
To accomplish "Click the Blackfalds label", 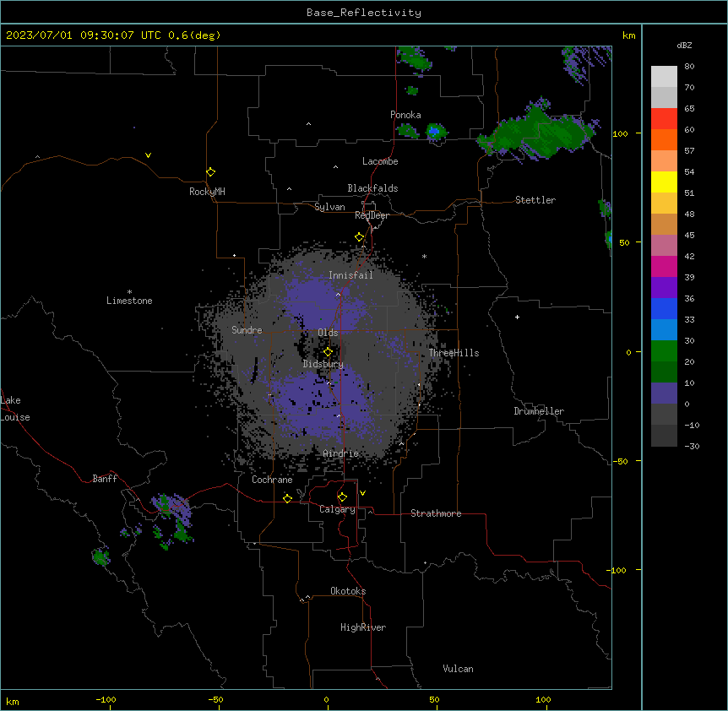I will coord(372,188).
